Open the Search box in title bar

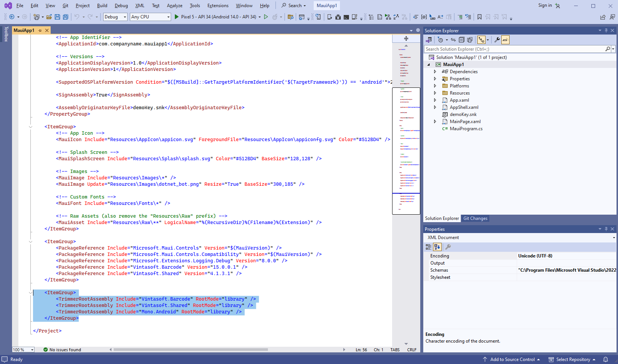coord(294,6)
